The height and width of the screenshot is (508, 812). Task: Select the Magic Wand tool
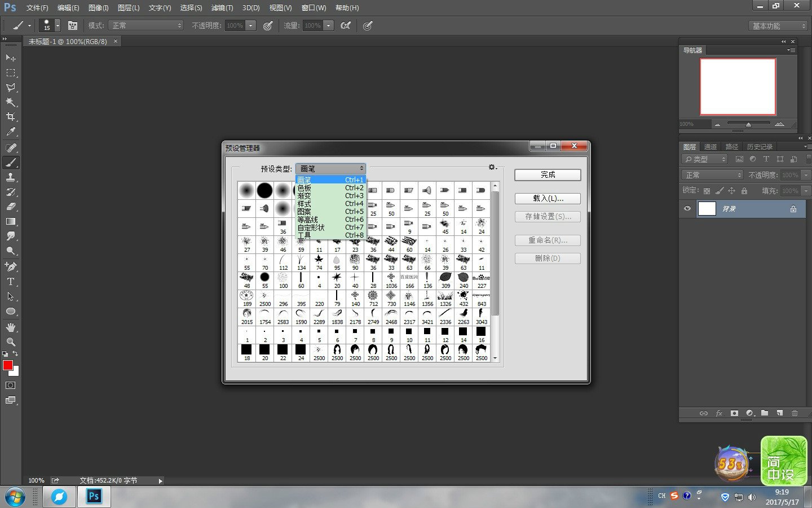10,102
